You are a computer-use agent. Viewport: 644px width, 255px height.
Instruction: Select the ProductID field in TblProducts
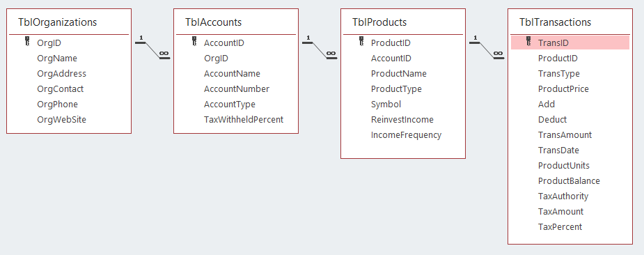[391, 42]
